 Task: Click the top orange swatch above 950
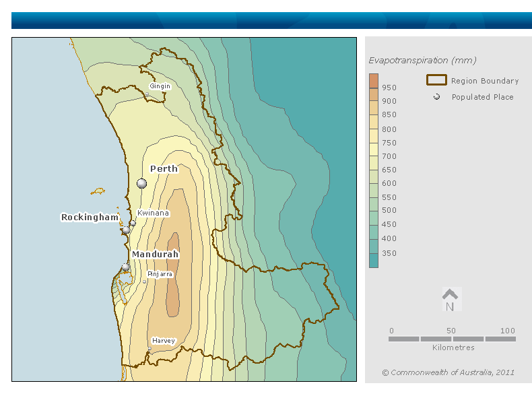[374, 81]
